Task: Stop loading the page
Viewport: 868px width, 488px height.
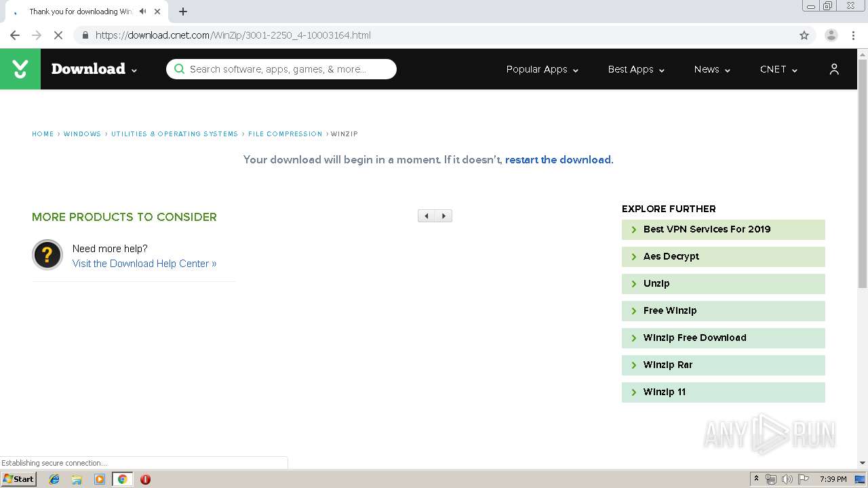Action: tap(58, 35)
